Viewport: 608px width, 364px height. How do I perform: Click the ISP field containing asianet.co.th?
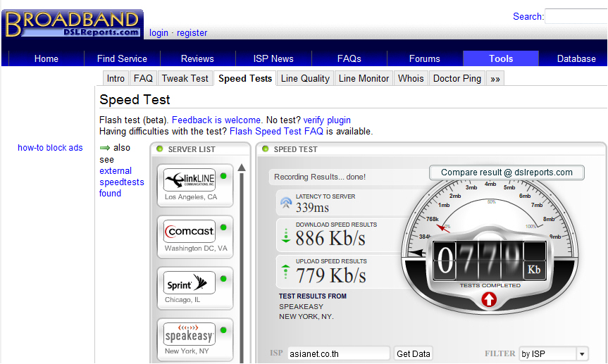coord(339,354)
